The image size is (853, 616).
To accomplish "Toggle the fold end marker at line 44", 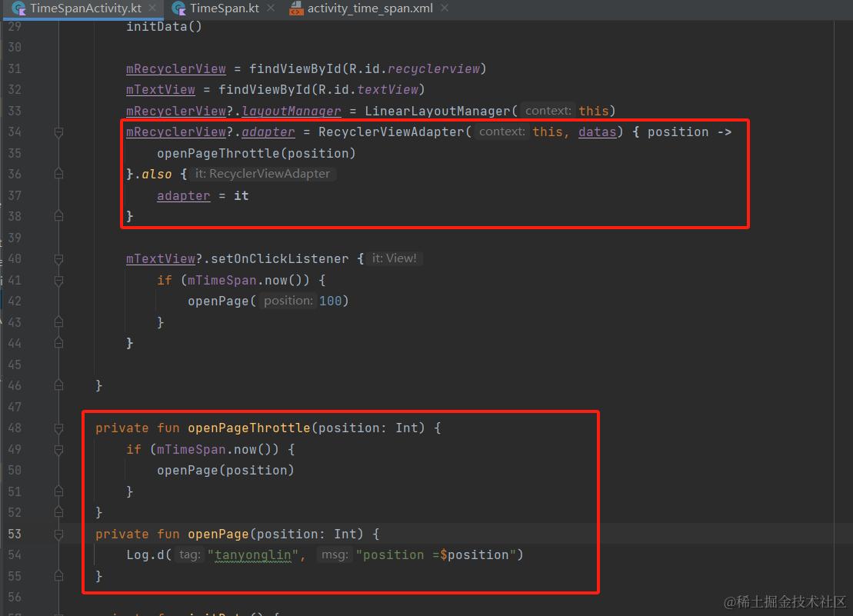I will [x=58, y=343].
